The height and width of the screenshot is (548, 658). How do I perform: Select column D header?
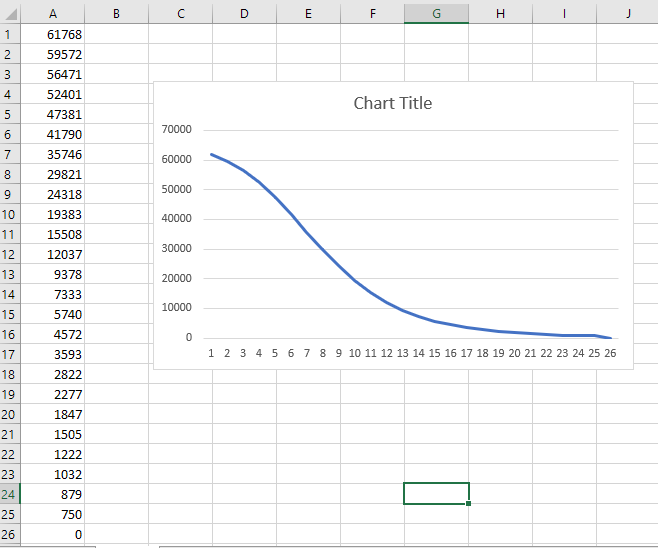(244, 14)
